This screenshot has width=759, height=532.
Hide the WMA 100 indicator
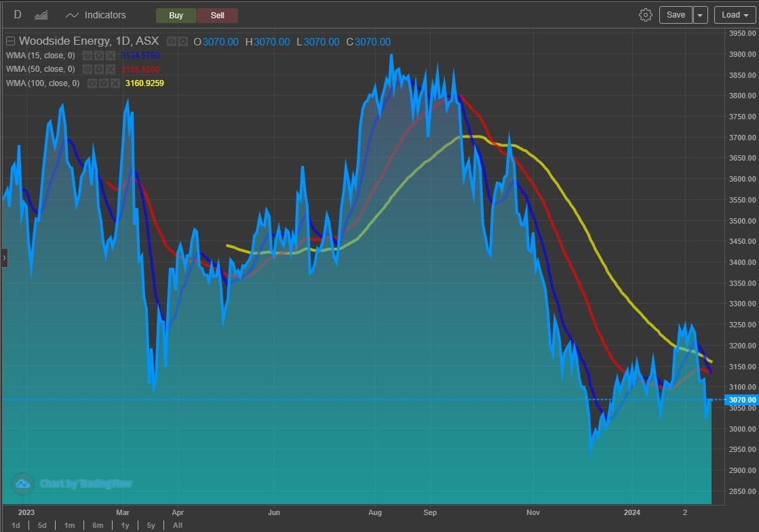(92, 83)
